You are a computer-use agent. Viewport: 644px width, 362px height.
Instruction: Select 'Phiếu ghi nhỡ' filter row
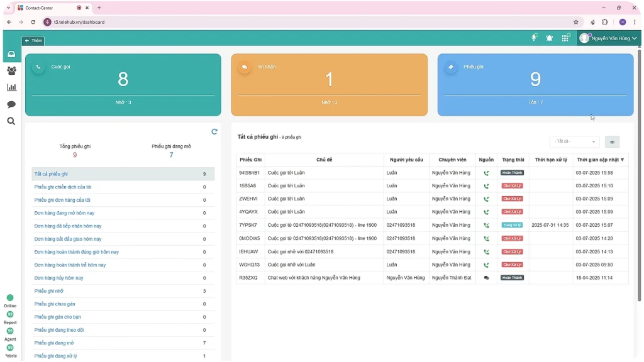pos(49,291)
